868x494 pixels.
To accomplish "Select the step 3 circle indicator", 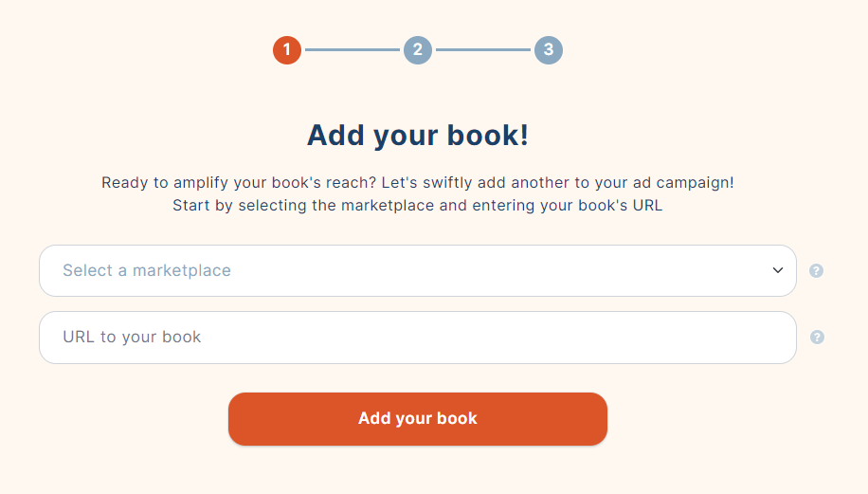I will tap(548, 50).
